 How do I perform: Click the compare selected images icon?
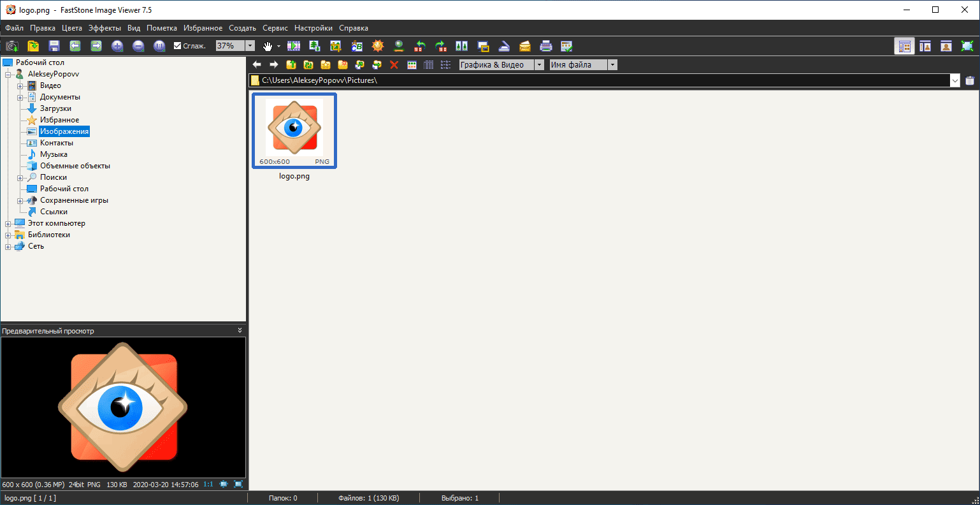coord(462,46)
